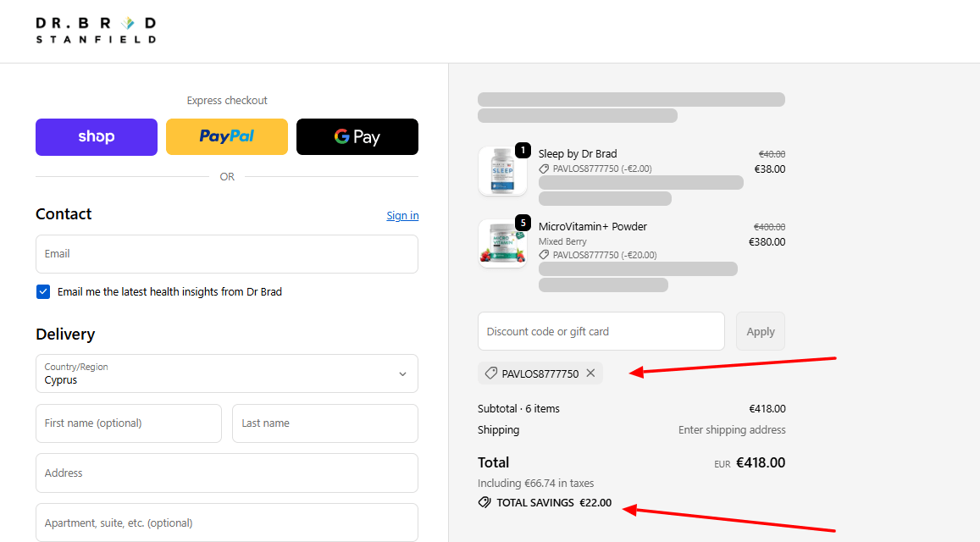
Task: Remove the PAVLOS8777750 discount code
Action: (x=590, y=373)
